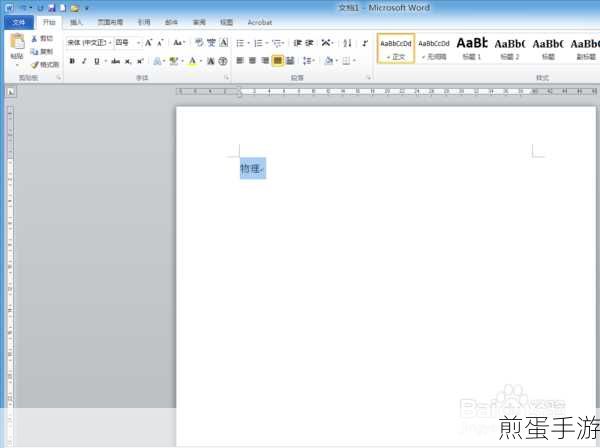The width and height of the screenshot is (600, 448).
Task: Click the Cut scissors icon
Action: tap(34, 39)
